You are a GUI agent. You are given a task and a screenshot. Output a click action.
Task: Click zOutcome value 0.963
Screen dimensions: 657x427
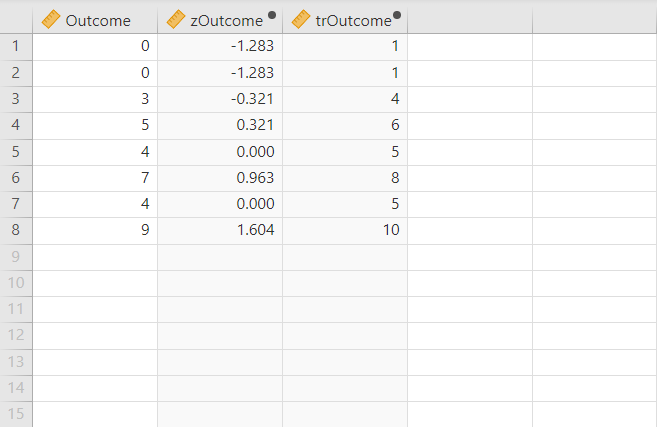coord(255,178)
